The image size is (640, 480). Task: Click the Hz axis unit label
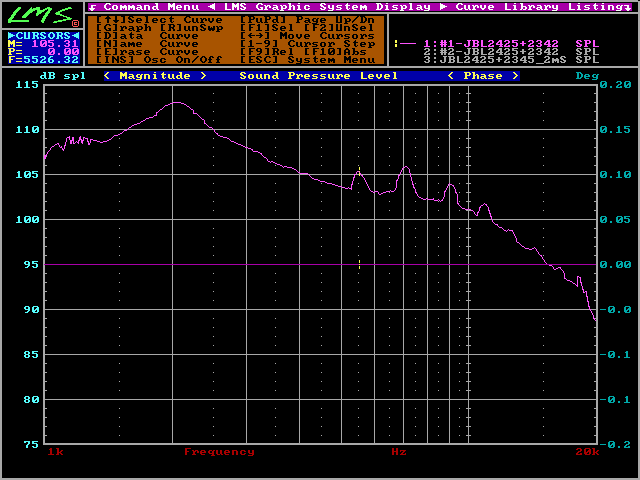point(399,451)
